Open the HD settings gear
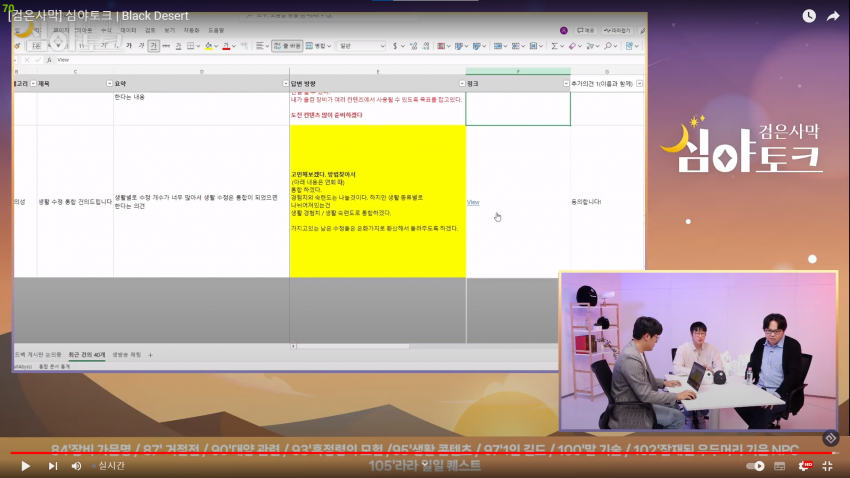 point(805,466)
